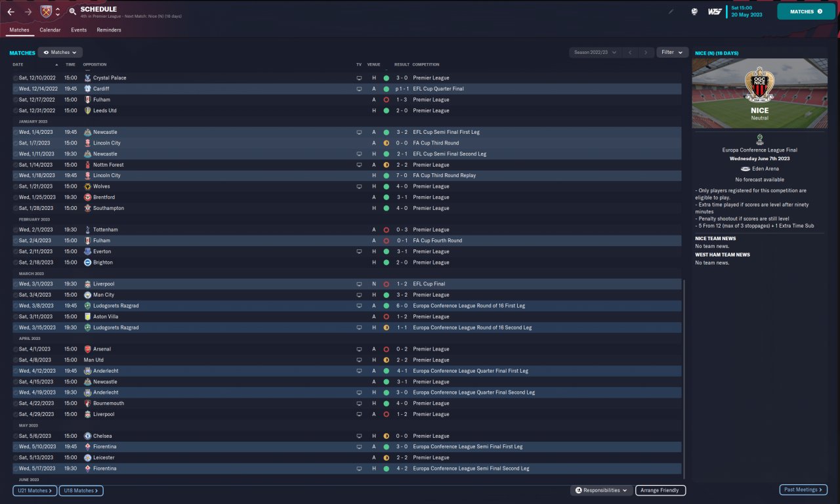Screen dimensions: 840x504
Task: Go back using the back arrow
Action: 10,12
